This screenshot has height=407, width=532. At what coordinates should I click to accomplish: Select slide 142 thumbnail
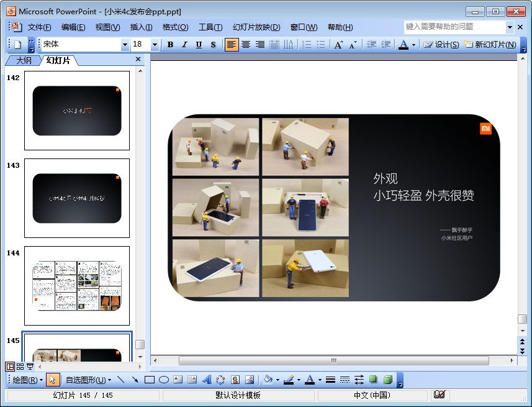tap(77, 111)
